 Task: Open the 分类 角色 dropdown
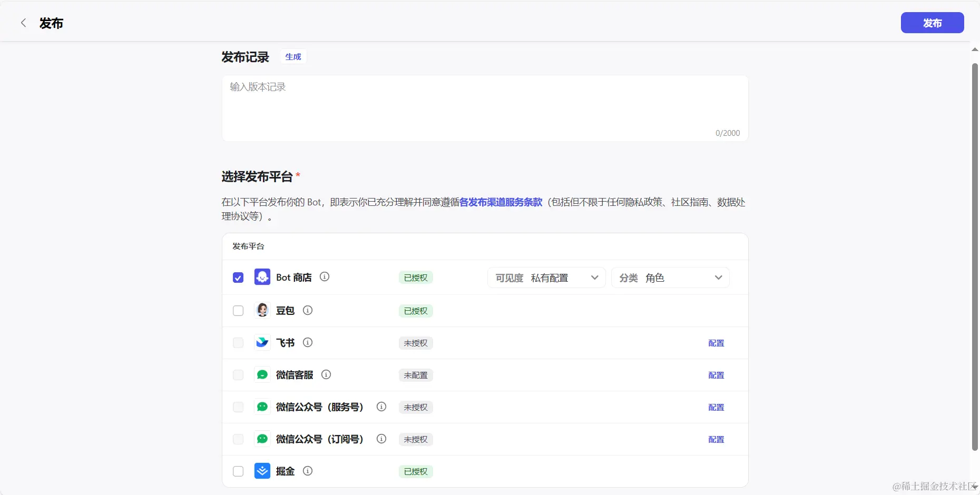670,278
